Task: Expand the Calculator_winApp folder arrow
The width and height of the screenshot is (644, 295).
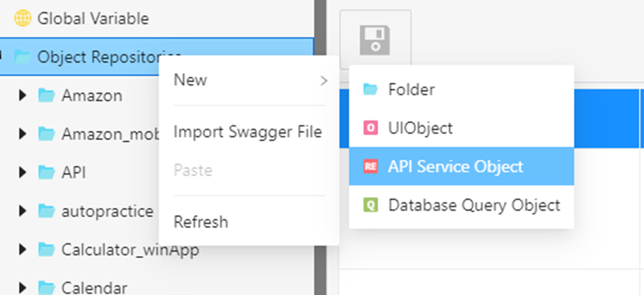Action: point(23,249)
